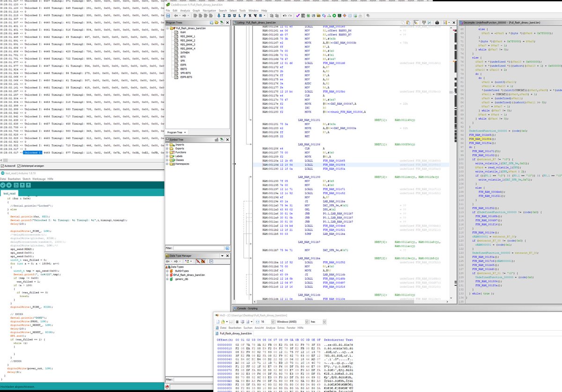Select generic_clib in Data Types tree
This screenshot has height=392, width=562.
(181, 279)
